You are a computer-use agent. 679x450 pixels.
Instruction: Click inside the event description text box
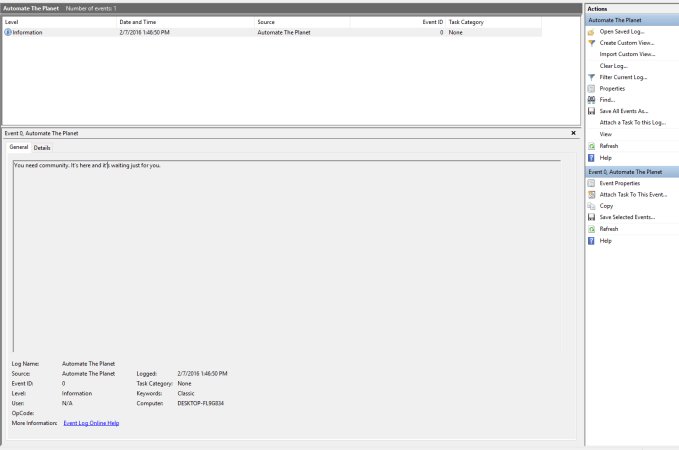coord(287,256)
